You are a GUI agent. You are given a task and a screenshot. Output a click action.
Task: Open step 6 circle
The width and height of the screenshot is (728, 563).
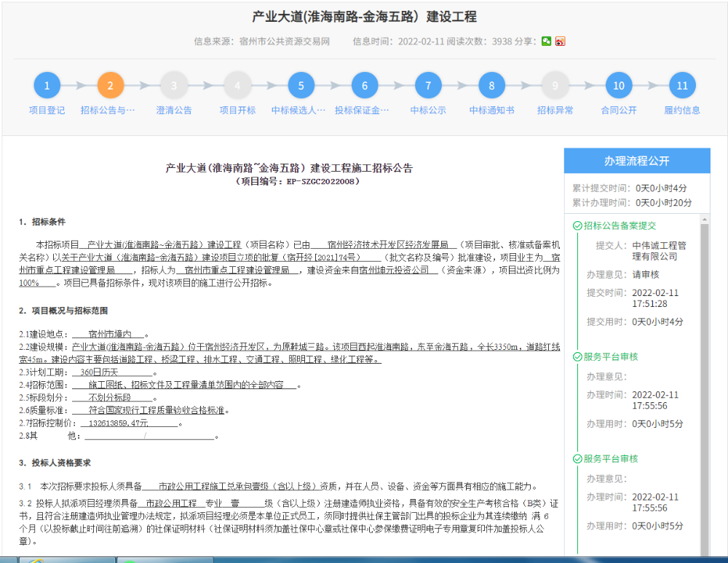click(x=365, y=85)
